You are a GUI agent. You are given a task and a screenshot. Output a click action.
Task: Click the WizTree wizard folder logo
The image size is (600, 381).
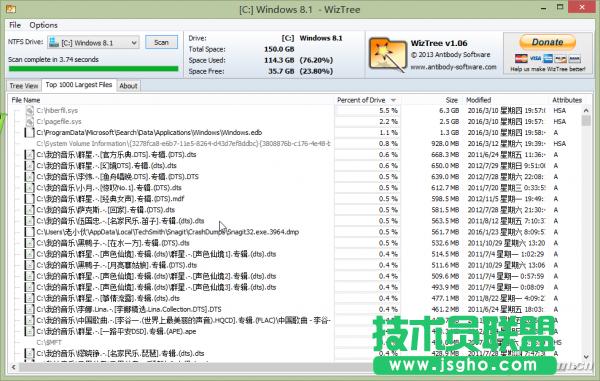[x=387, y=55]
